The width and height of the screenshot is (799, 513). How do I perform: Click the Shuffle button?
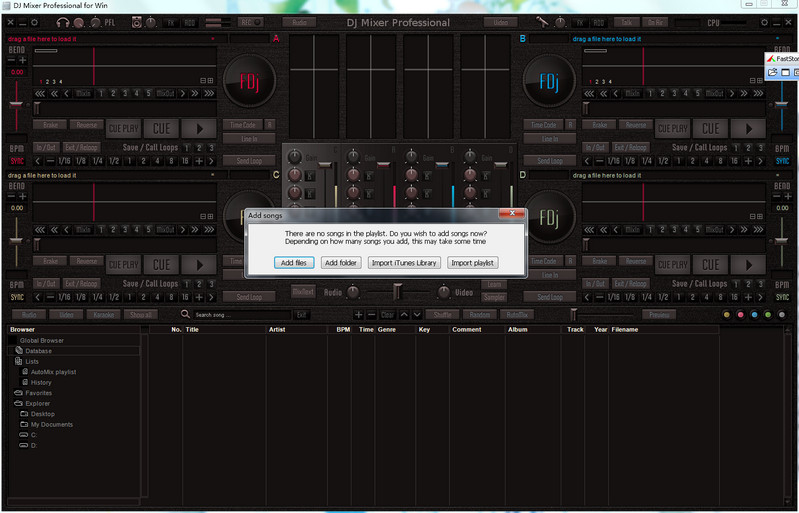click(442, 314)
